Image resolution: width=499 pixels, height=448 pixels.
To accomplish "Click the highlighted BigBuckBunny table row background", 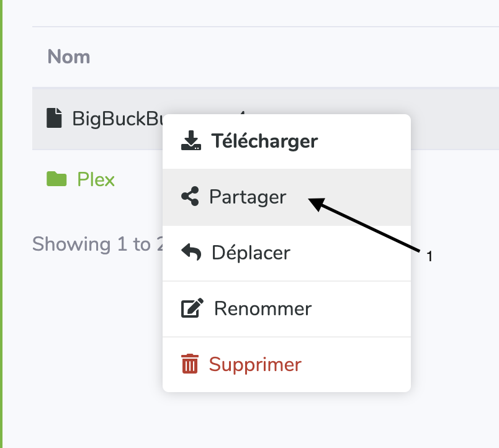I will pos(455,118).
